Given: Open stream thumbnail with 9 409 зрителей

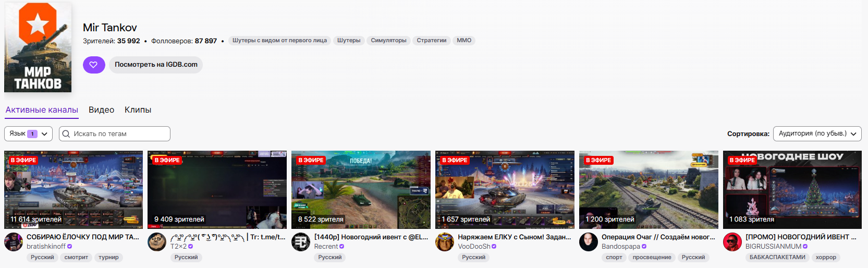Looking at the screenshot, I should 217,190.
